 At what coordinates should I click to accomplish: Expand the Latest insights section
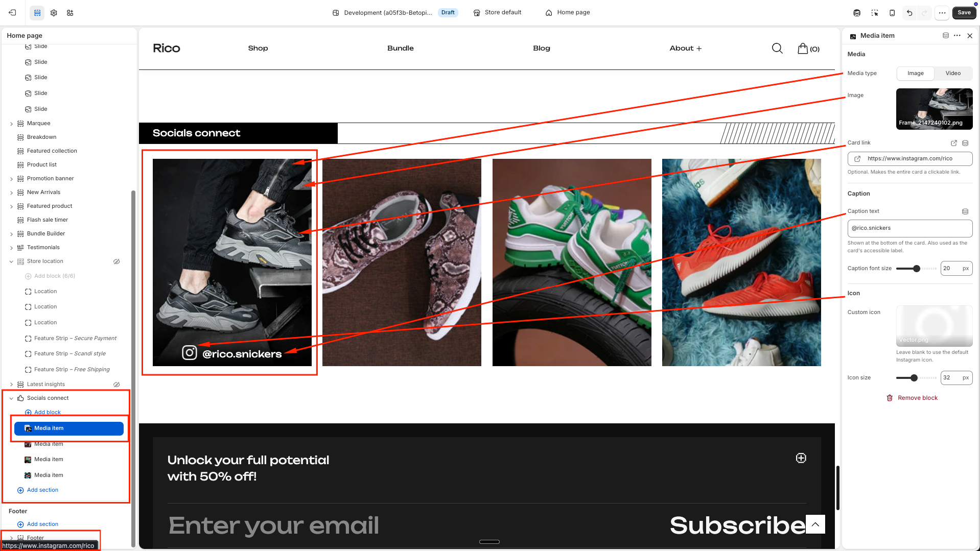11,385
